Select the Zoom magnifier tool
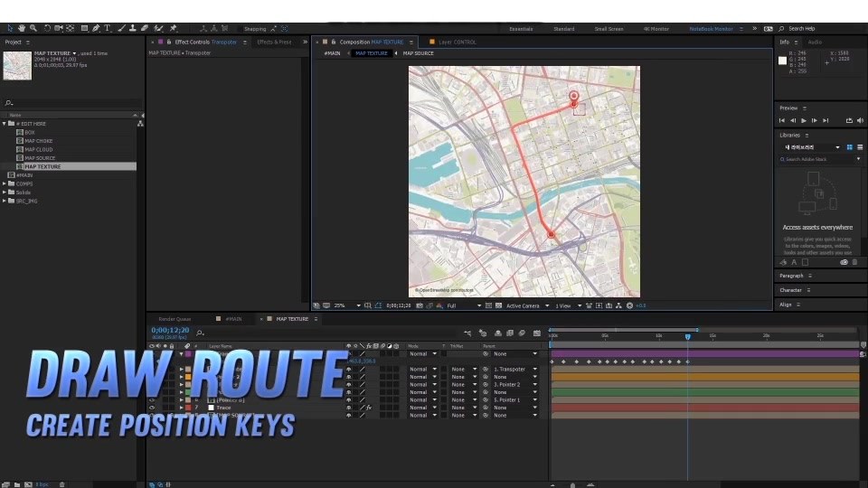The width and height of the screenshot is (868, 488). pyautogui.click(x=33, y=28)
